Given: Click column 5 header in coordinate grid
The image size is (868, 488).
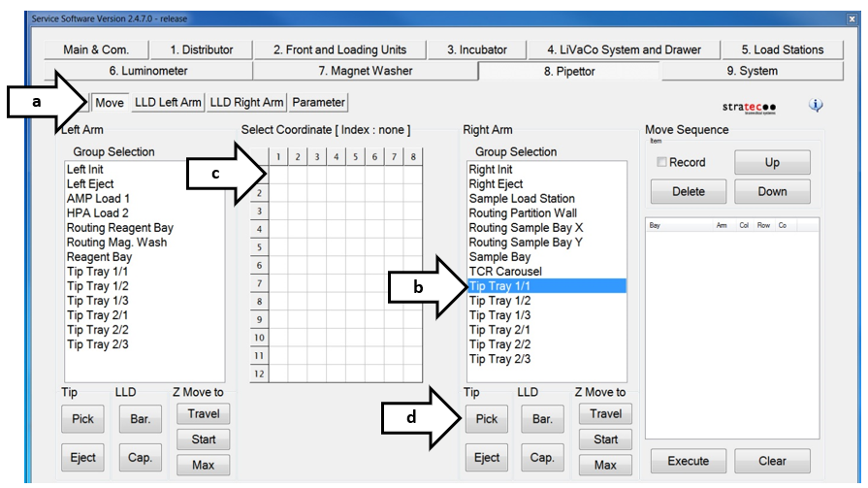Looking at the screenshot, I should coord(355,157).
